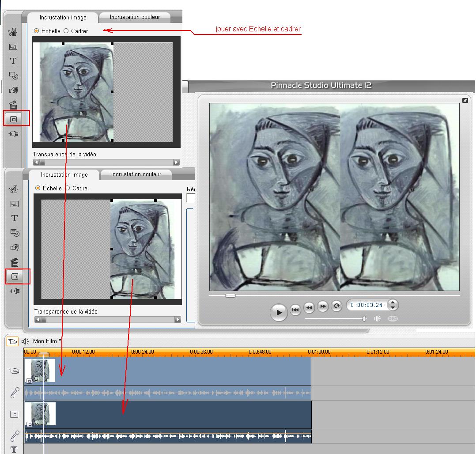Open SmartMovie tool in lower panel
Viewport: 476px width, 454px height.
[x=14, y=262]
